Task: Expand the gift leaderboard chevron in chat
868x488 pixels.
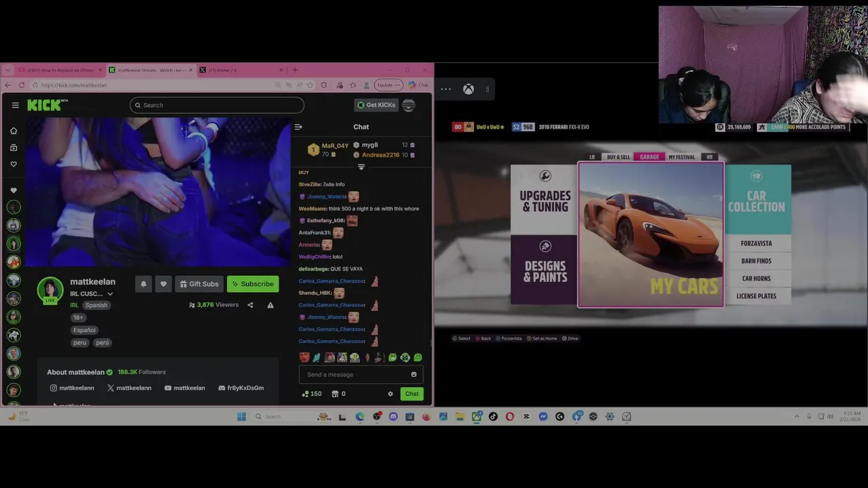Action: point(361,167)
